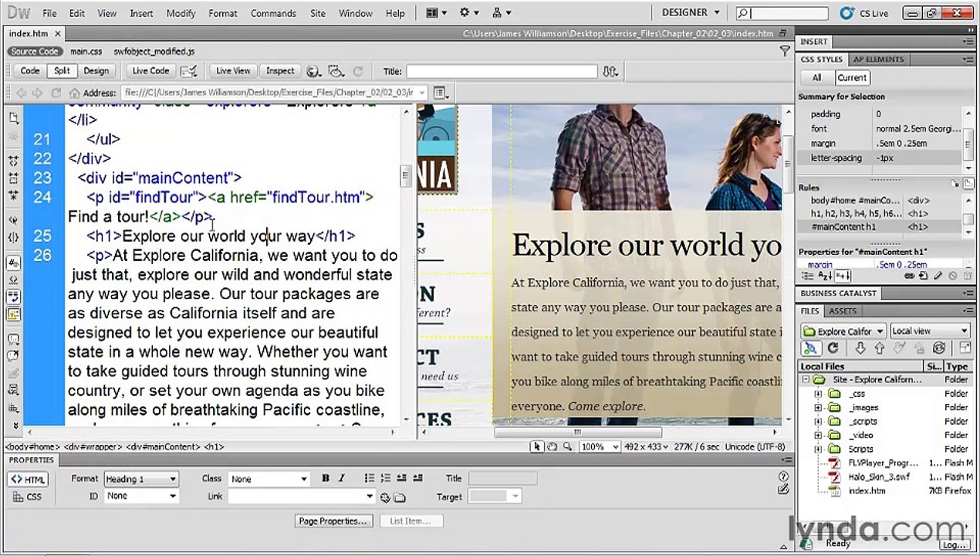Screen dimensions: 980x556
Task: Select the Hand tool in status bar
Action: (553, 446)
